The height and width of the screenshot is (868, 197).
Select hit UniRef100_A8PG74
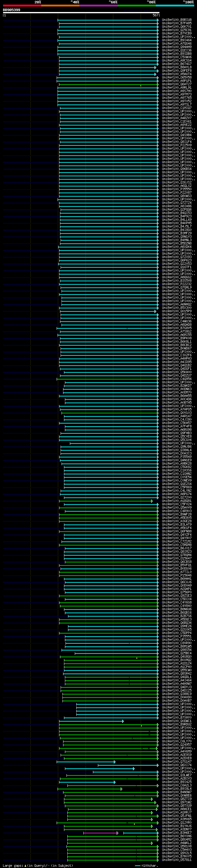click(176, 494)
